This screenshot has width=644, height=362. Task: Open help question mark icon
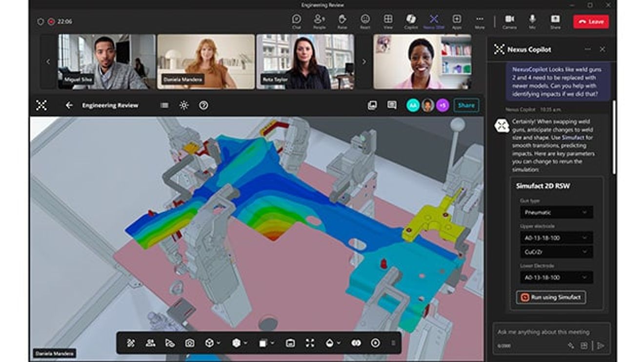click(x=203, y=105)
